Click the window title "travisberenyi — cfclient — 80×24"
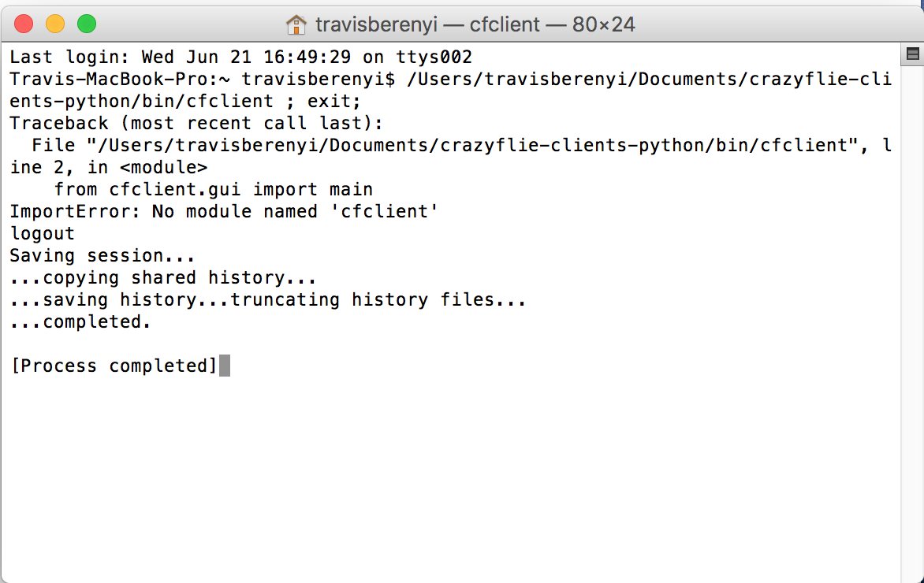Image resolution: width=924 pixels, height=583 pixels. [475, 24]
